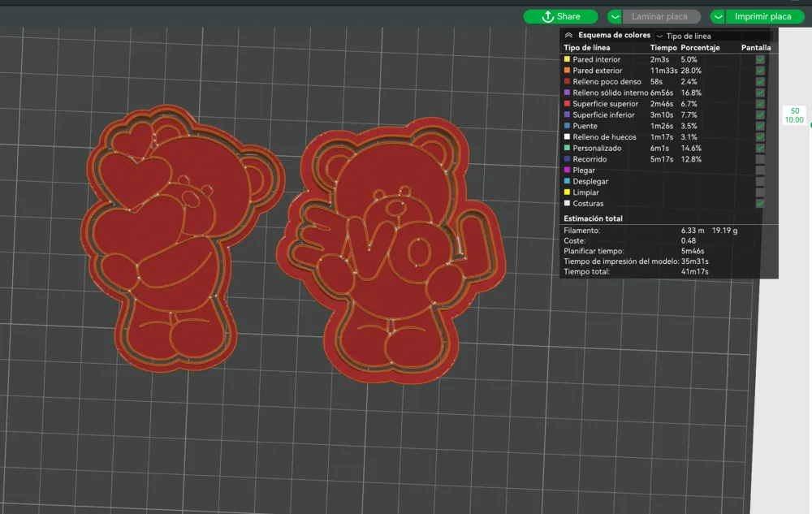
Task: Click the 5m17s Recorrido time
Action: [x=661, y=159]
